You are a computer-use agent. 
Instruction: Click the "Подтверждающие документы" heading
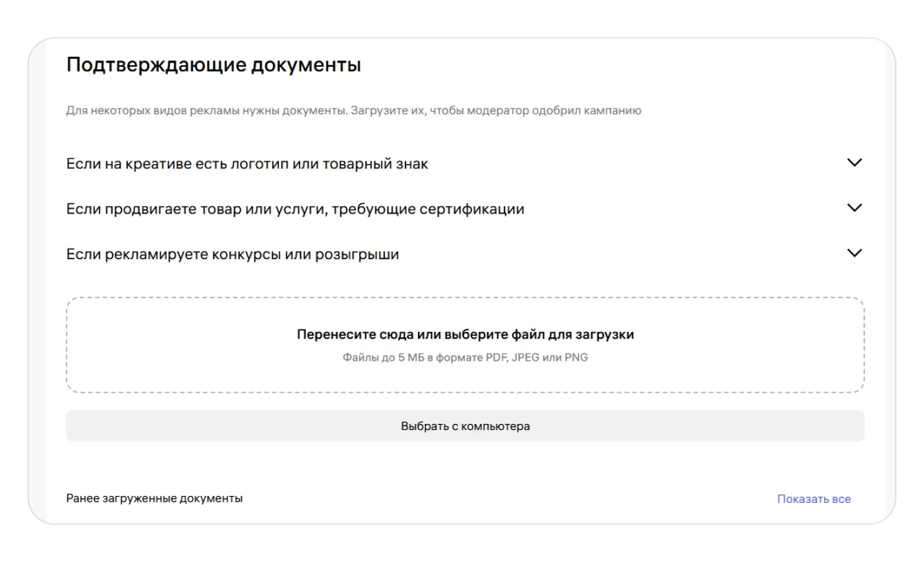coord(214,66)
